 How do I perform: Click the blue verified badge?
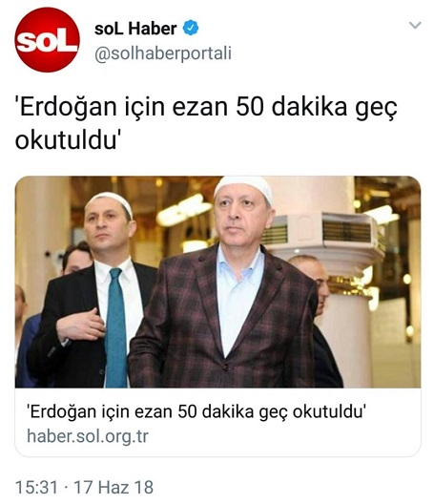coord(191,28)
